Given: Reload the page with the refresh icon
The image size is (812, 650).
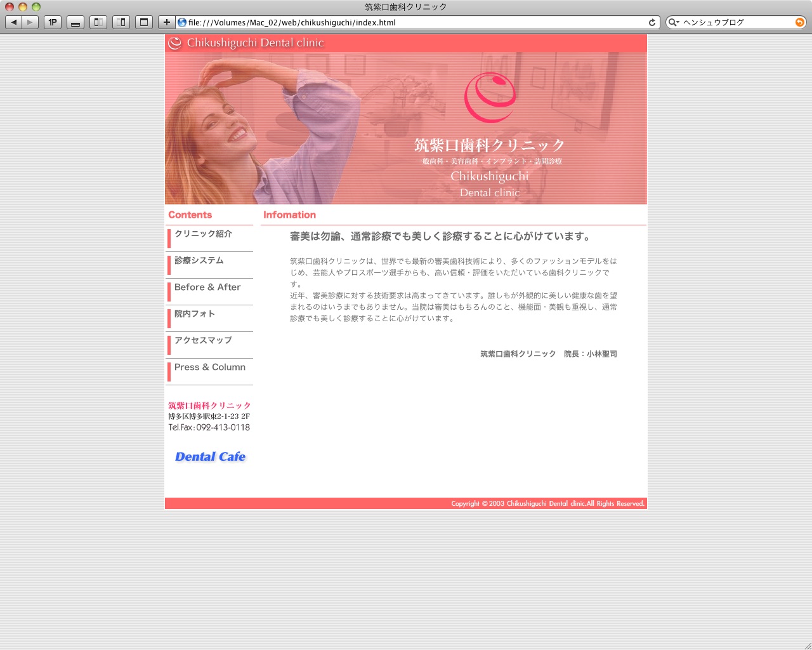Looking at the screenshot, I should (652, 22).
